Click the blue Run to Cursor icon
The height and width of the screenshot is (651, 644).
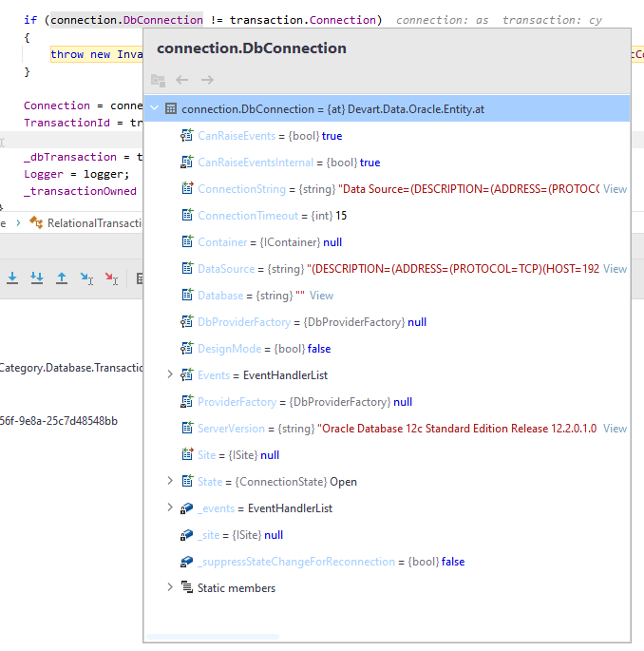click(x=86, y=278)
